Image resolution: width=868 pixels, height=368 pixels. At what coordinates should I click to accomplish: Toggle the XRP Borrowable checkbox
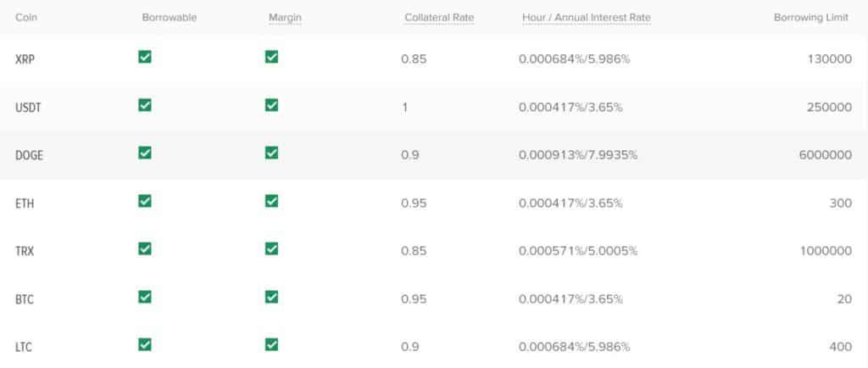tap(145, 58)
